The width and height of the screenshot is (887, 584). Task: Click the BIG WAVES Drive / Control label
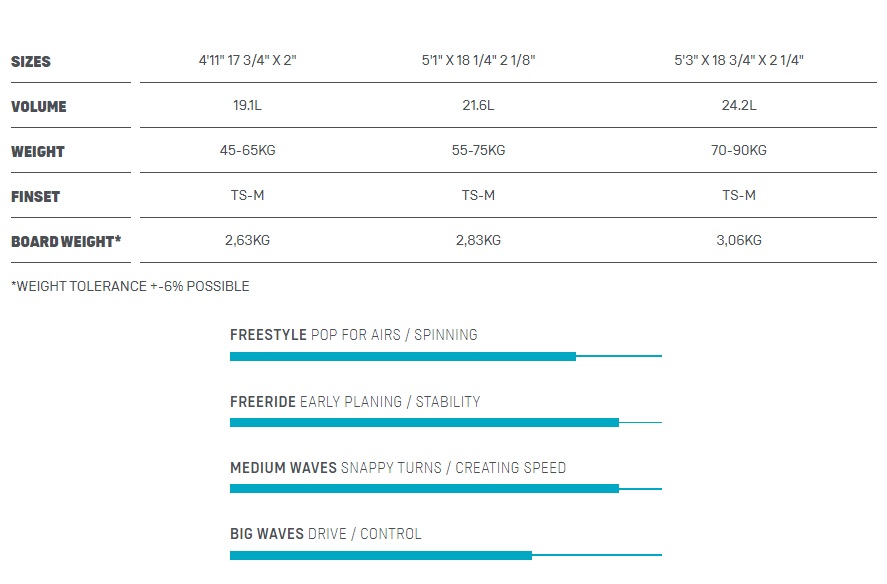[x=326, y=534]
